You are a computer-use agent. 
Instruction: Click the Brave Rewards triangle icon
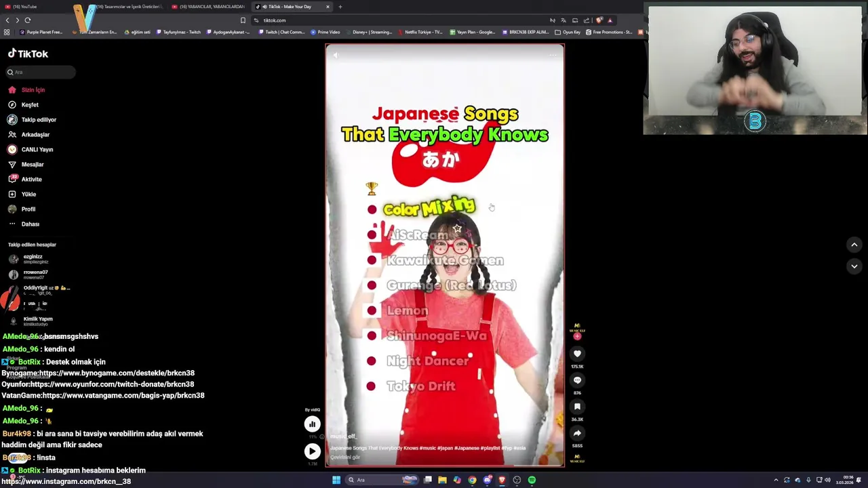(x=610, y=20)
